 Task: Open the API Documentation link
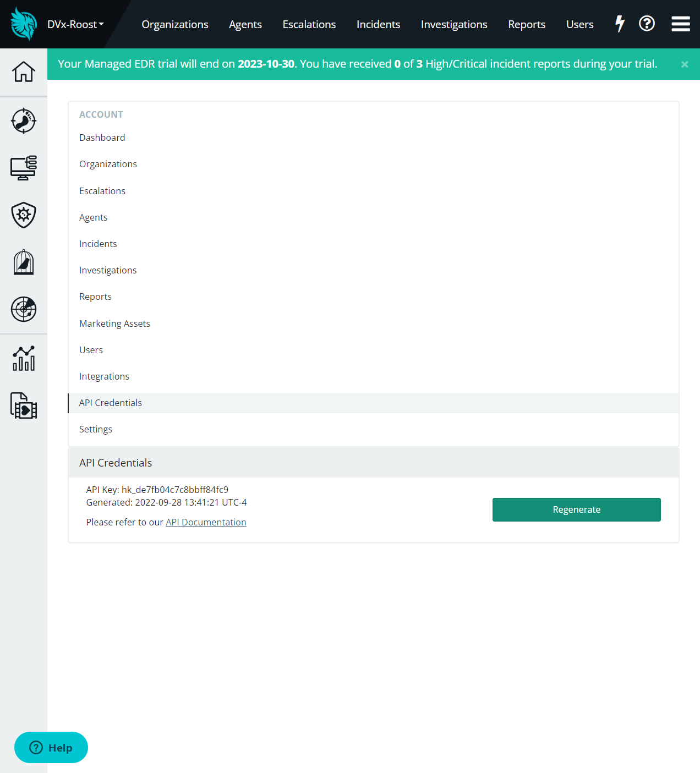click(206, 522)
